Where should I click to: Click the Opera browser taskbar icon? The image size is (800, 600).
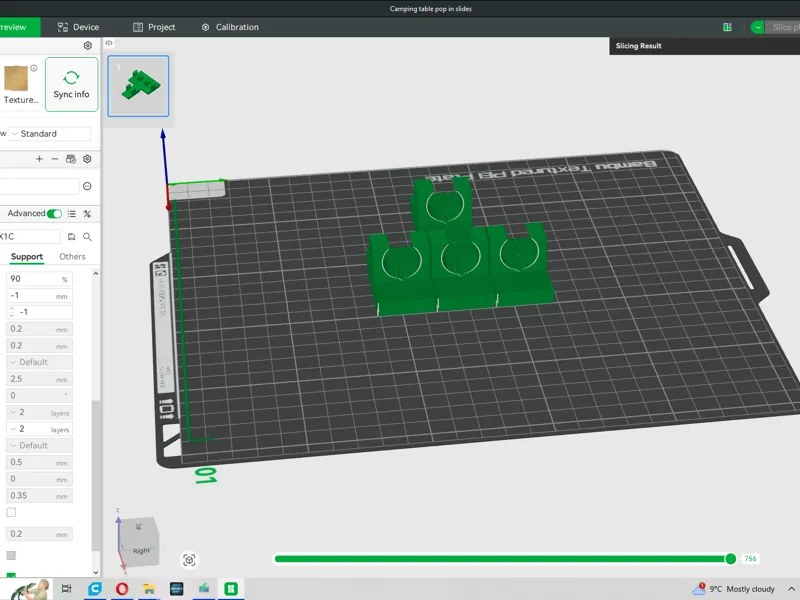(x=122, y=589)
